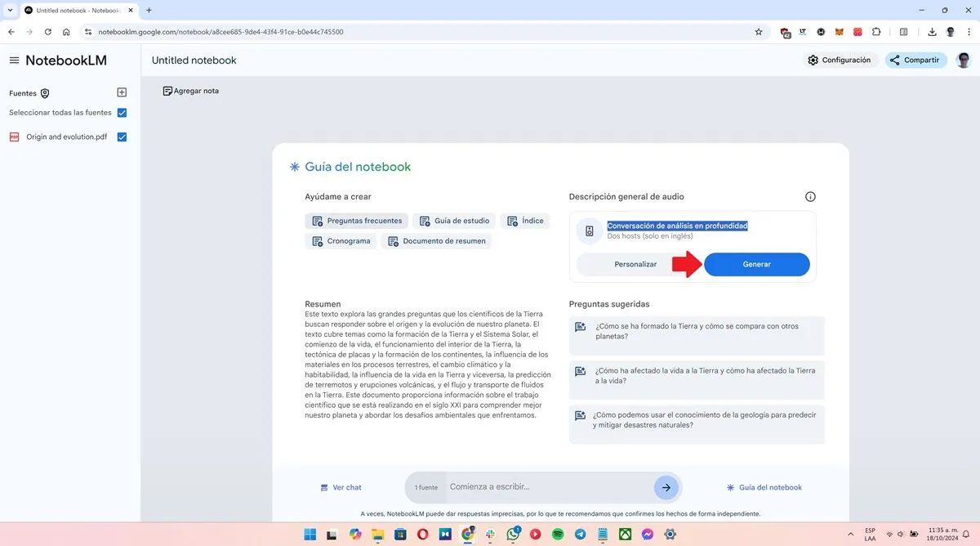Create a Guía de estudio
This screenshot has width=980, height=546.
click(453, 221)
